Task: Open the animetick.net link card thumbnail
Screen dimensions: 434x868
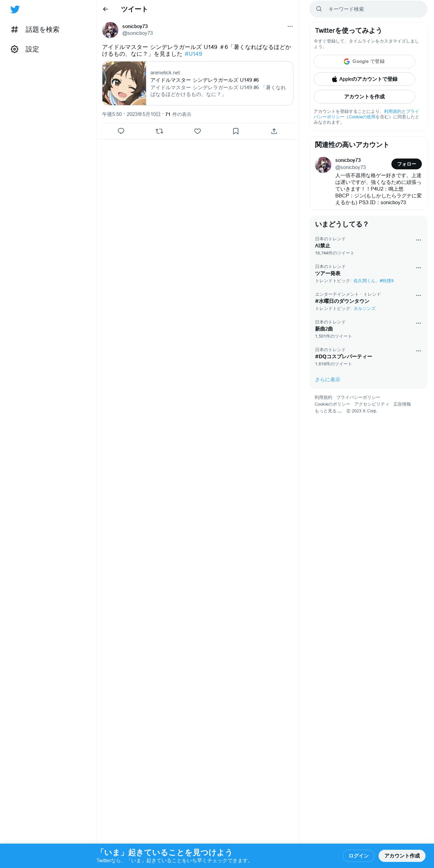Action: pos(124,83)
